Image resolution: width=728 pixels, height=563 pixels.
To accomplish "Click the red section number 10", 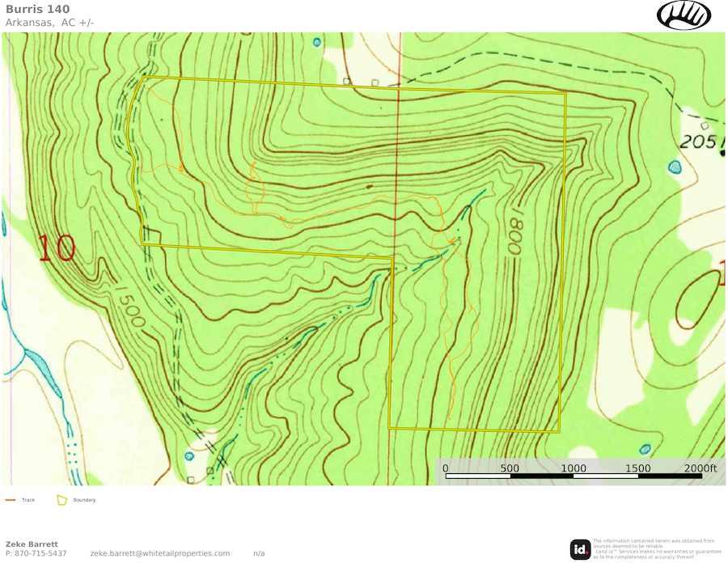I will pyautogui.click(x=57, y=248).
